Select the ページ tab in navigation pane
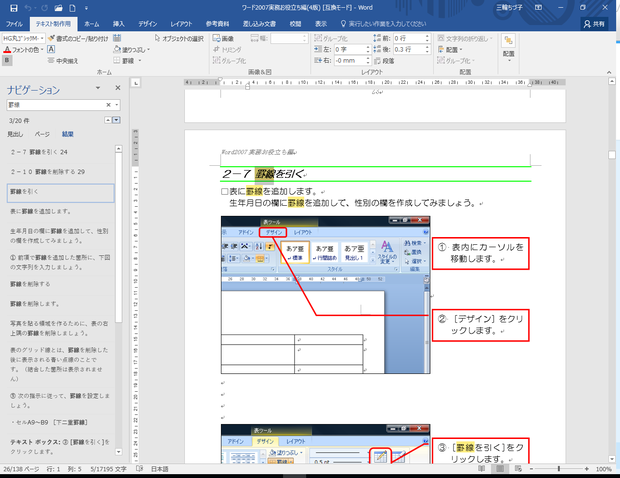This screenshot has height=478, width=620. pyautogui.click(x=42, y=134)
